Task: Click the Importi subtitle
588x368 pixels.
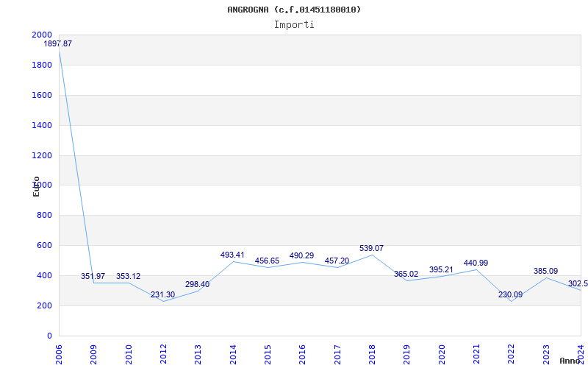Action: point(294,25)
